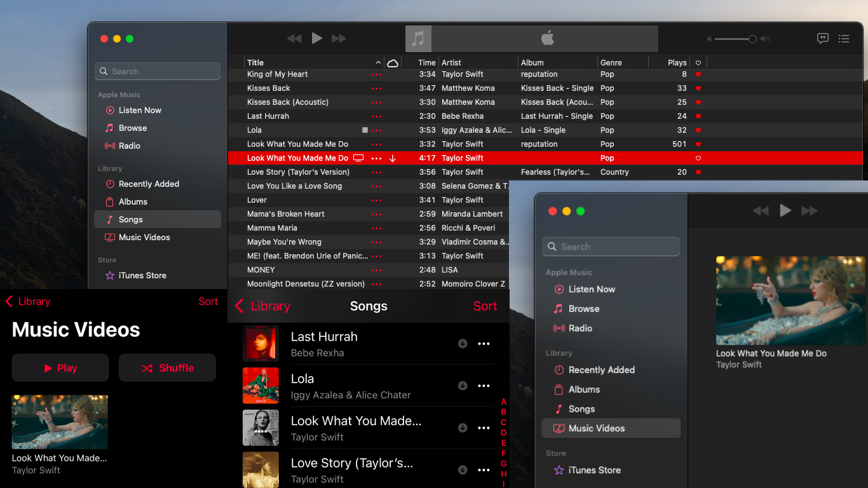This screenshot has width=868, height=488.
Task: Open Recently Added in the back window sidebar
Action: tap(149, 184)
